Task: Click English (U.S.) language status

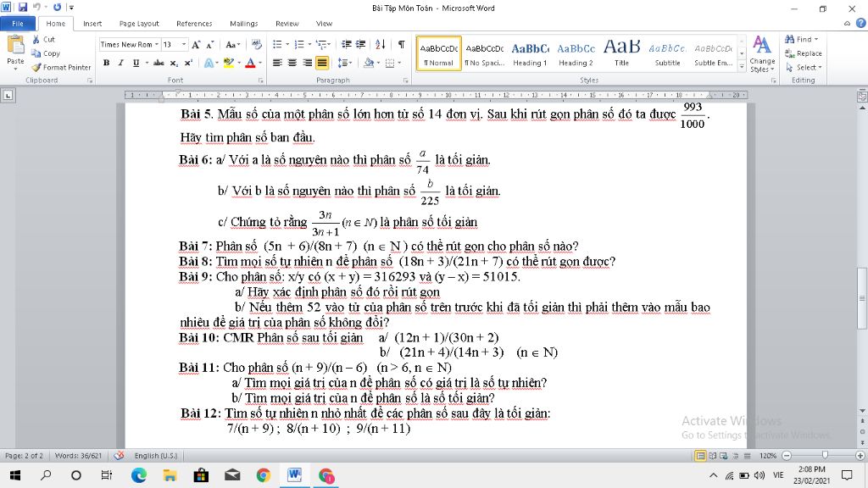Action: coord(156,455)
